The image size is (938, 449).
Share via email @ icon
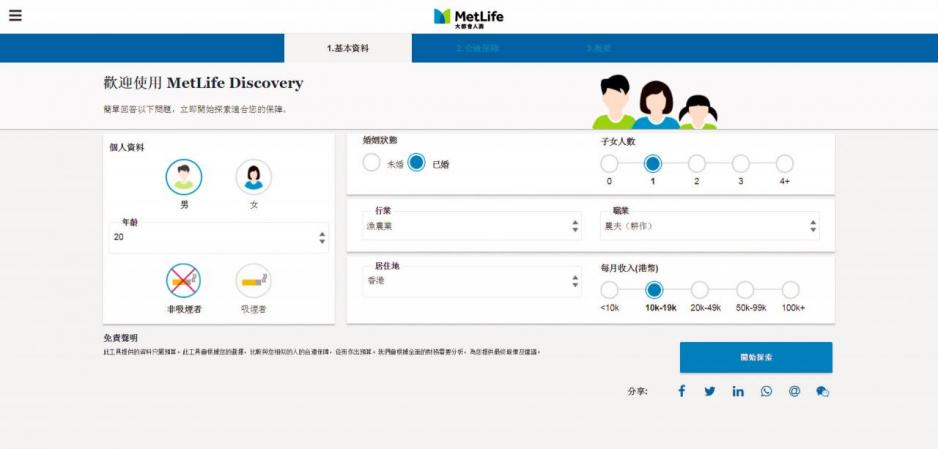[794, 391]
